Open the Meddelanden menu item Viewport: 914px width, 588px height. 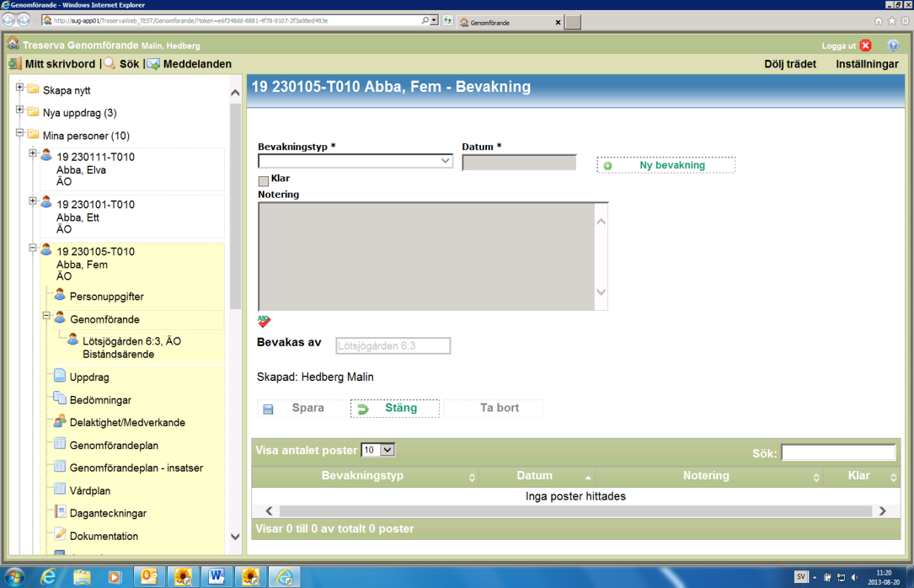point(197,64)
